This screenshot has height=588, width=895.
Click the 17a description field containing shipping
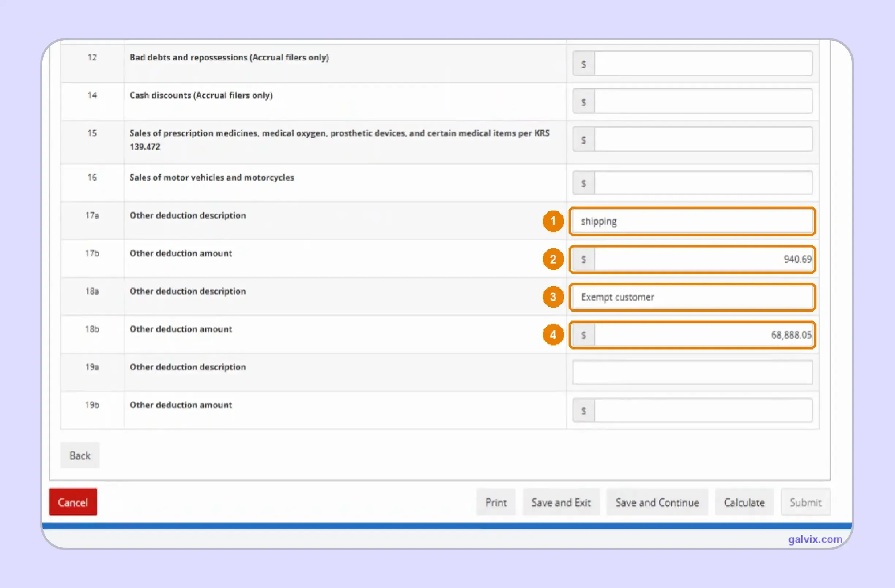click(x=692, y=221)
